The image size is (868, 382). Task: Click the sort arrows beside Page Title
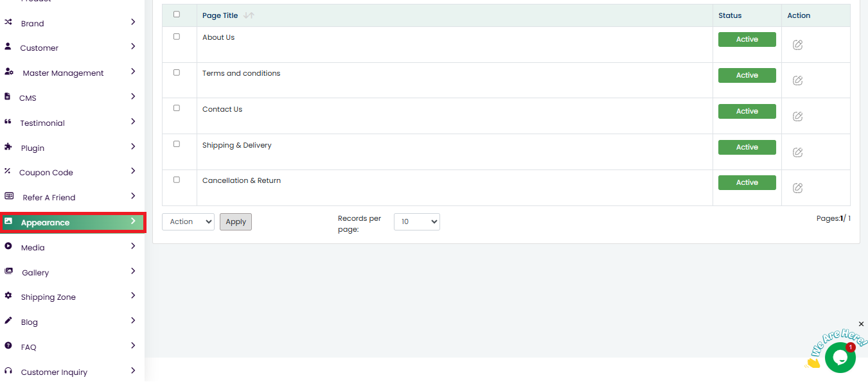tap(249, 15)
